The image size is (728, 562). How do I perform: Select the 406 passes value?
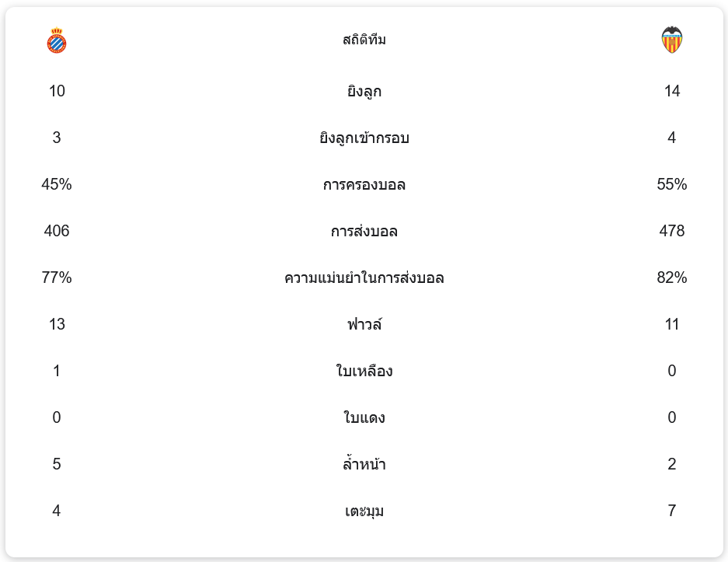57,231
